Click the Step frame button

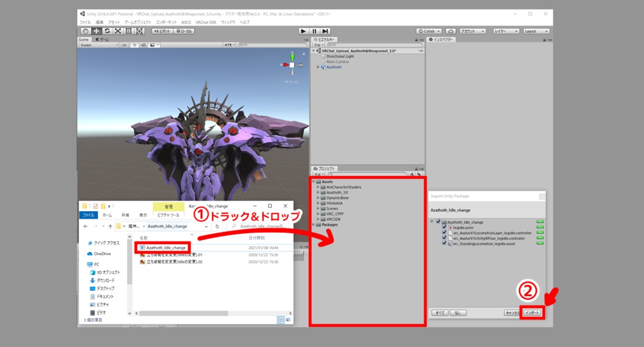tap(325, 31)
